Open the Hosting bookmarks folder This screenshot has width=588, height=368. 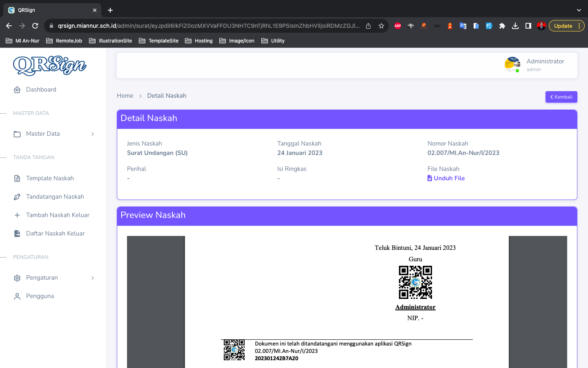199,41
